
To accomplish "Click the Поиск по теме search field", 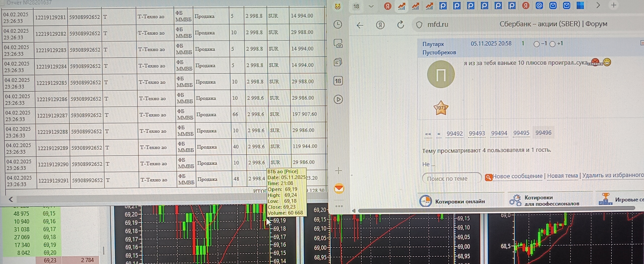I will click(452, 178).
